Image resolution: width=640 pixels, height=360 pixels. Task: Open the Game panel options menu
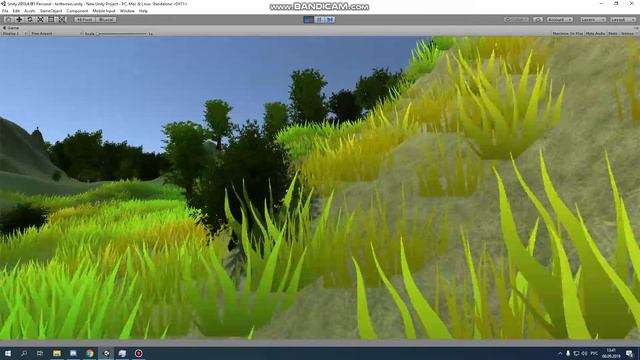pyautogui.click(x=636, y=28)
